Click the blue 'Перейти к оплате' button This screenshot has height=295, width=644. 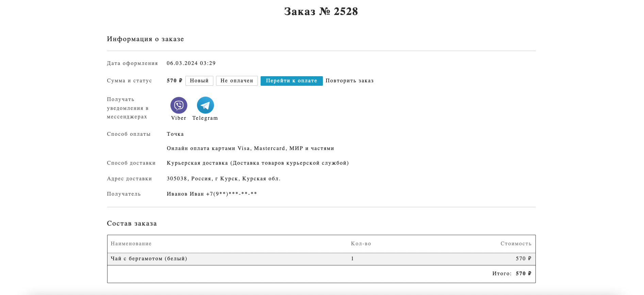click(292, 81)
